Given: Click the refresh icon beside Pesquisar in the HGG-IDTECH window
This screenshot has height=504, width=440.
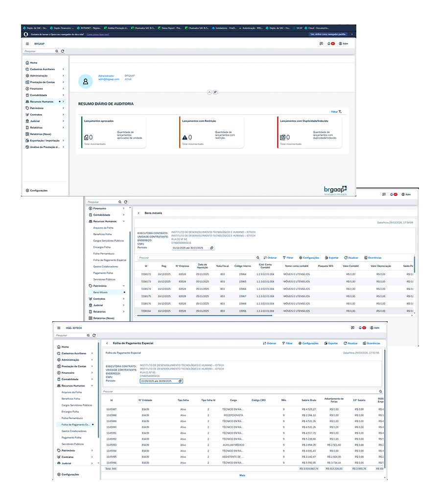Looking at the screenshot, I should [94, 336].
